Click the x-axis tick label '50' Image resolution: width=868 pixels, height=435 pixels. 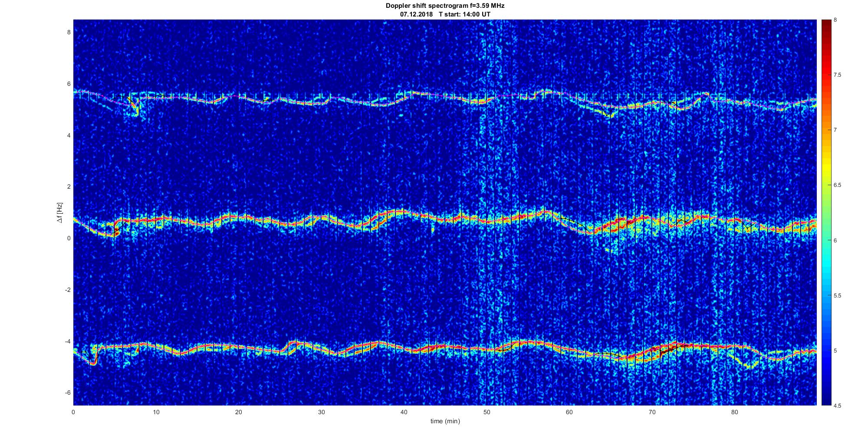click(x=487, y=412)
